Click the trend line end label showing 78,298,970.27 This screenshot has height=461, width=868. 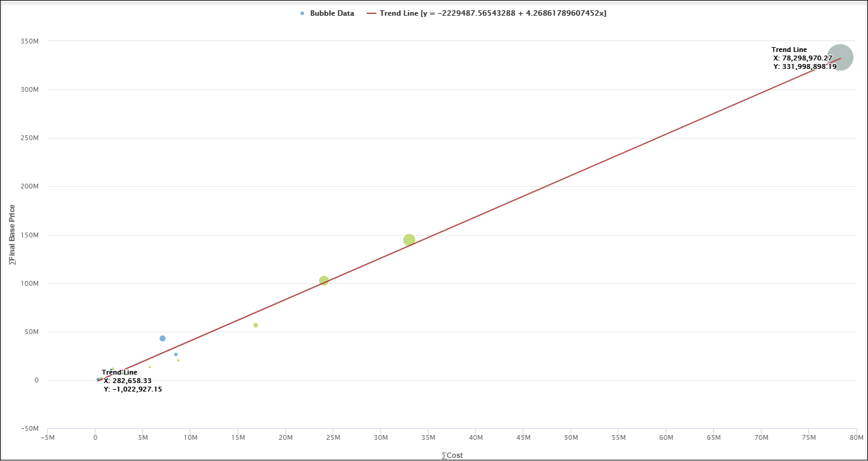click(x=803, y=58)
